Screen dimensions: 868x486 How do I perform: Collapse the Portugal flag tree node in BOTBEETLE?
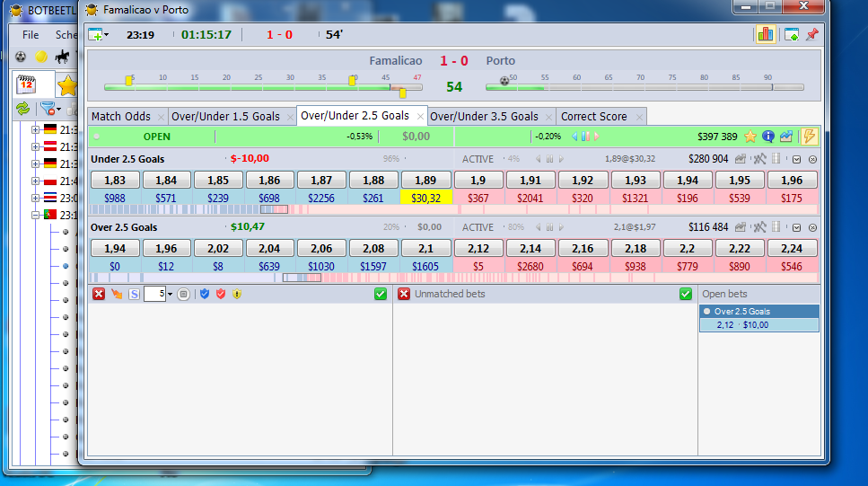35,215
